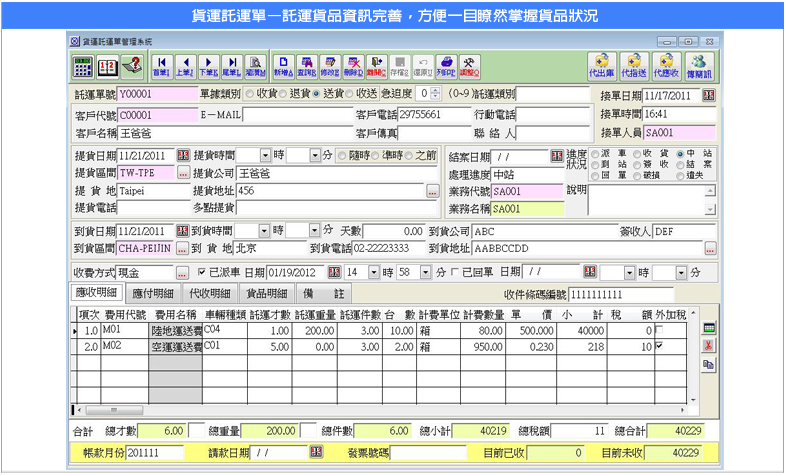Image resolution: width=786 pixels, height=476 pixels.
Task: Switch to the 應付明細 tab
Action: click(x=153, y=293)
